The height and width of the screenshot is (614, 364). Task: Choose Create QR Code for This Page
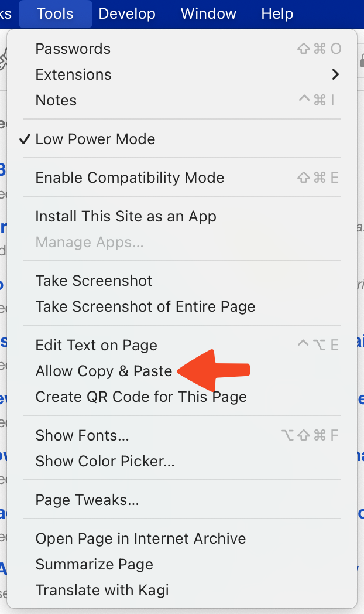coord(182,397)
